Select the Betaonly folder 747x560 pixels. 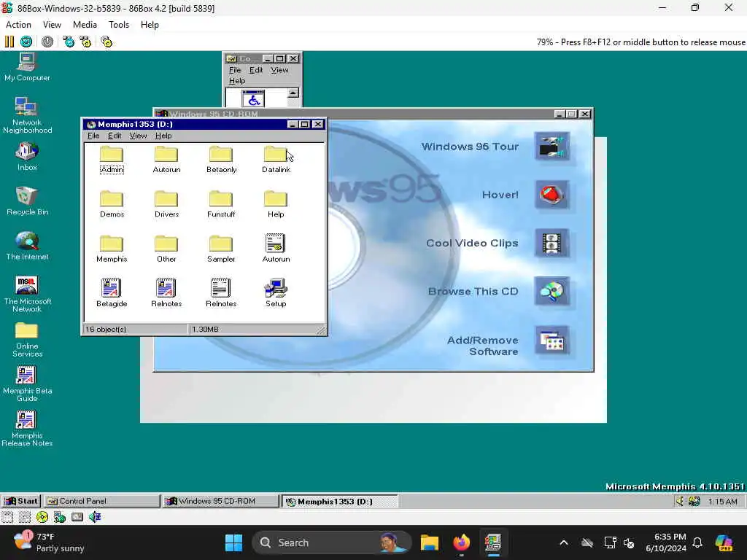pos(221,160)
